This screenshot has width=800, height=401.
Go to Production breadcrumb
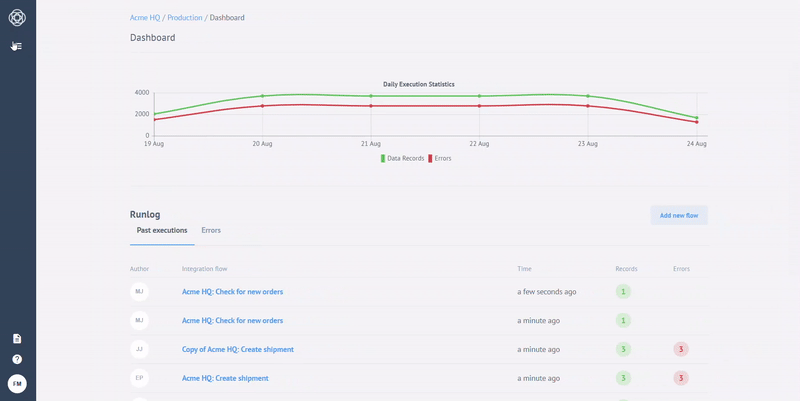(x=185, y=17)
